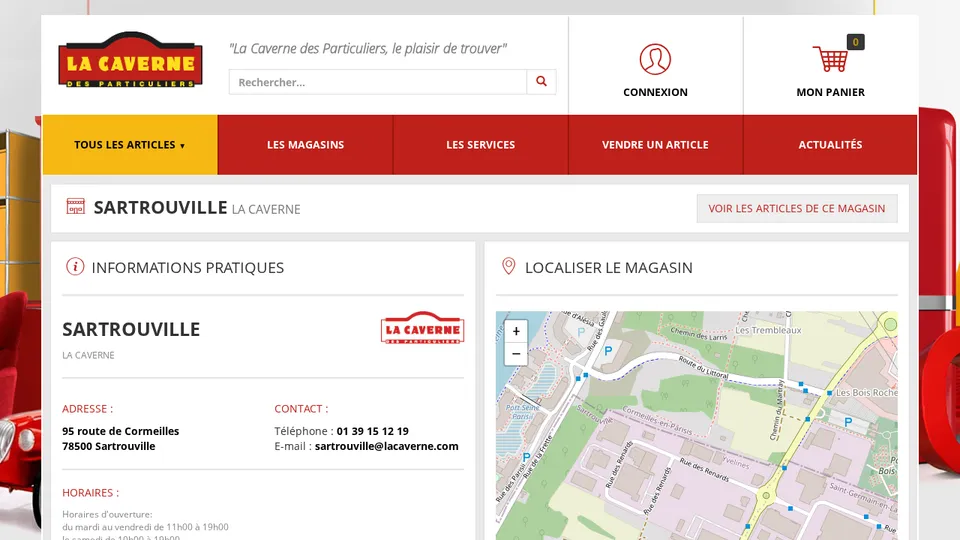Click the location pin icon by Localiser le magasin
960x540 pixels.
508,266
